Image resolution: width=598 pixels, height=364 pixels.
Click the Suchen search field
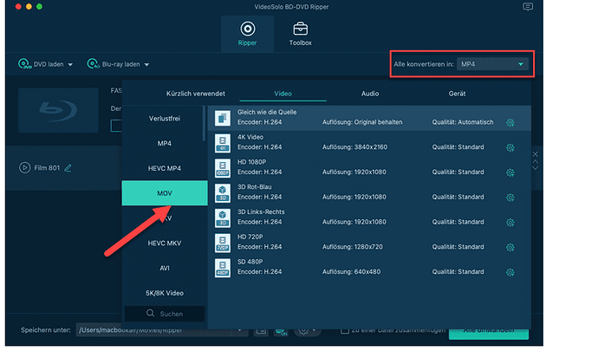165,314
